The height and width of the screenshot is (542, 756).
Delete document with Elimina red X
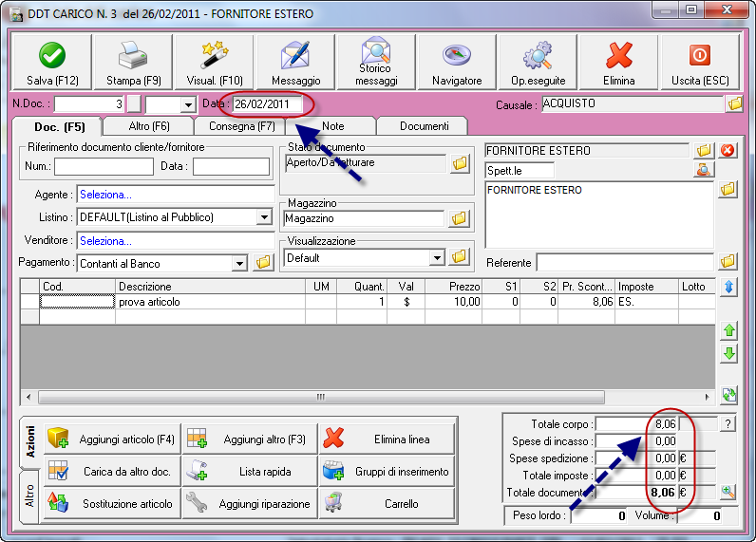(618, 62)
